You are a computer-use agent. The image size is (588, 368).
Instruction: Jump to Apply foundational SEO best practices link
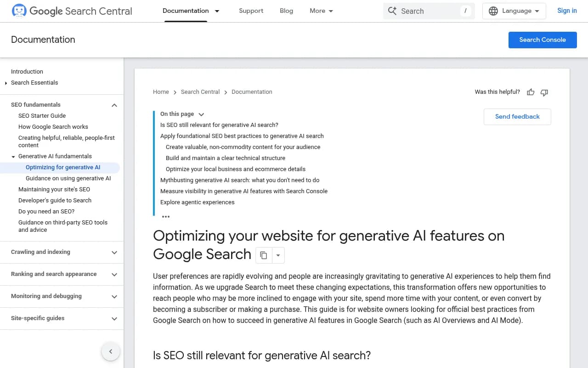[x=242, y=136]
